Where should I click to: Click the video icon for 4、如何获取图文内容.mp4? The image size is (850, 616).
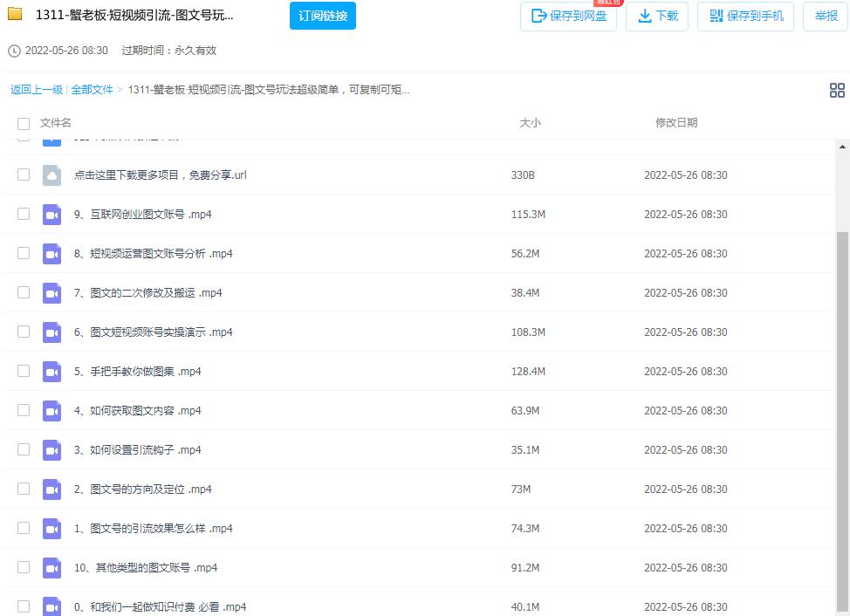pyautogui.click(x=51, y=411)
